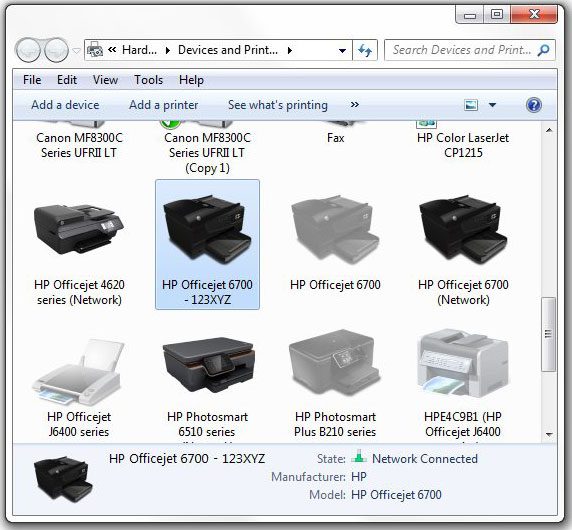
Task: Open the Edit menu
Action: (67, 80)
